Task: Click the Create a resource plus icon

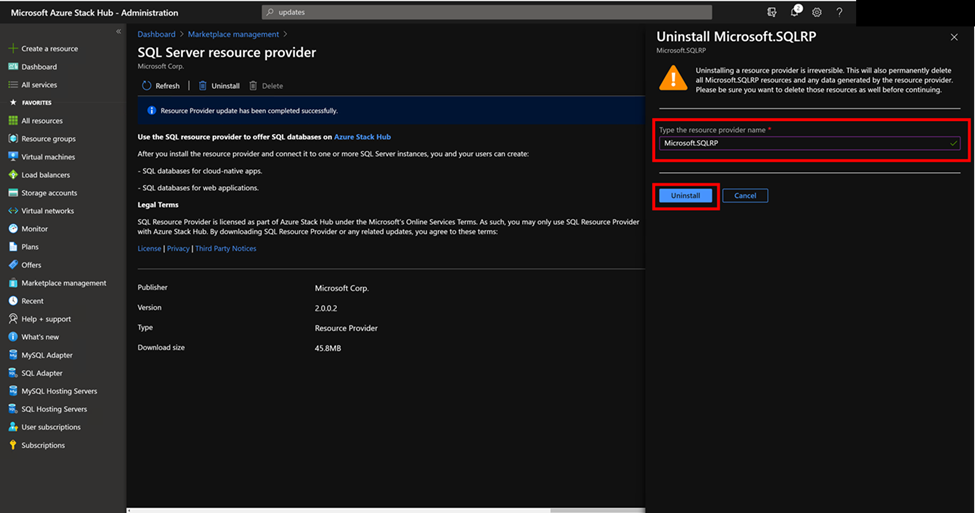Action: click(x=12, y=48)
